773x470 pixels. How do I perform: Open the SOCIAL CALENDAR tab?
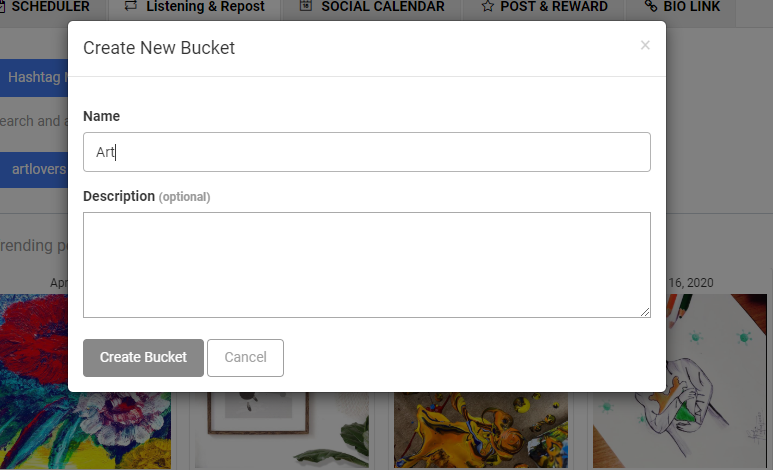click(372, 7)
